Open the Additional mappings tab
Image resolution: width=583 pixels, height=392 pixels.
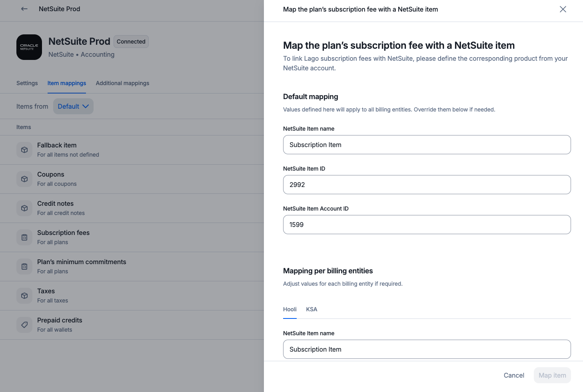122,83
